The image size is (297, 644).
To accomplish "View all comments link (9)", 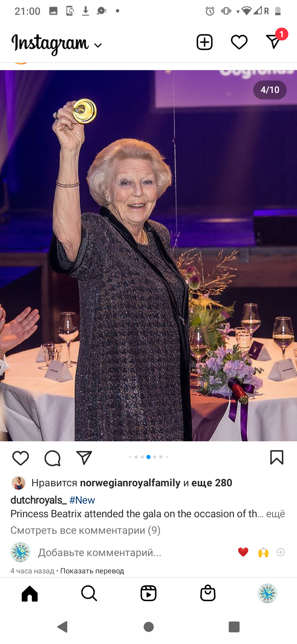I will [85, 530].
